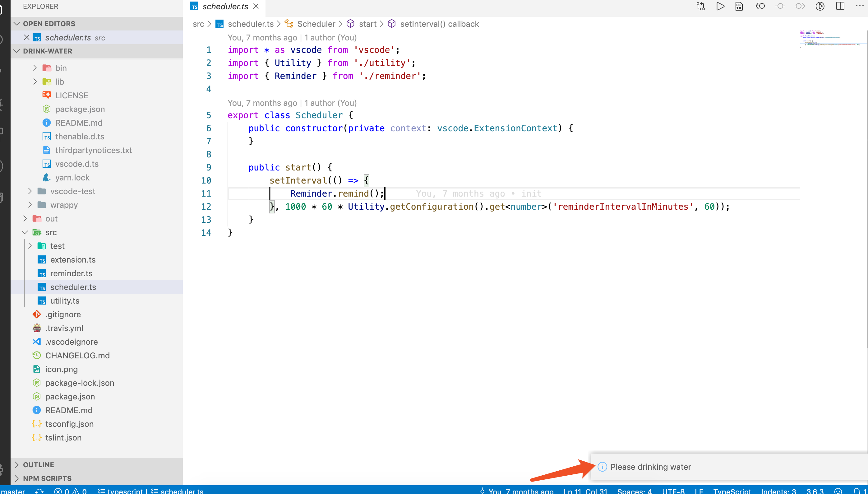868x494 pixels.
Task: Open notifications from the bell icon
Action: (x=857, y=491)
